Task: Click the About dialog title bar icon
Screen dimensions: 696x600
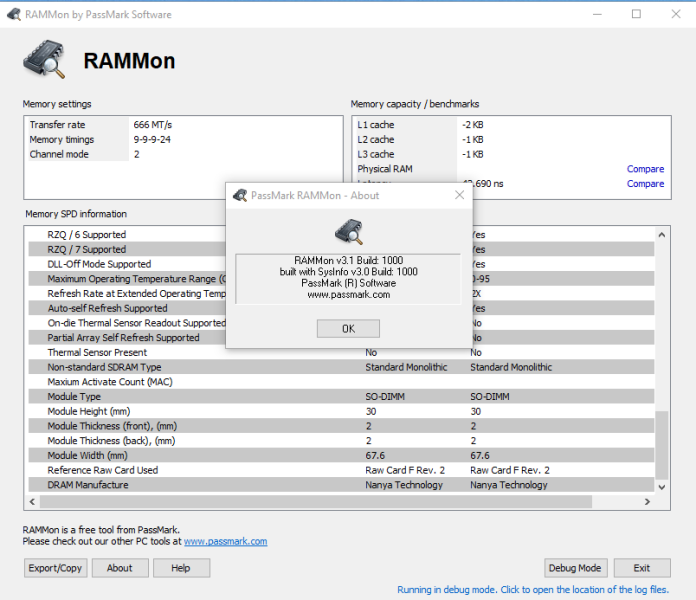Action: click(240, 195)
